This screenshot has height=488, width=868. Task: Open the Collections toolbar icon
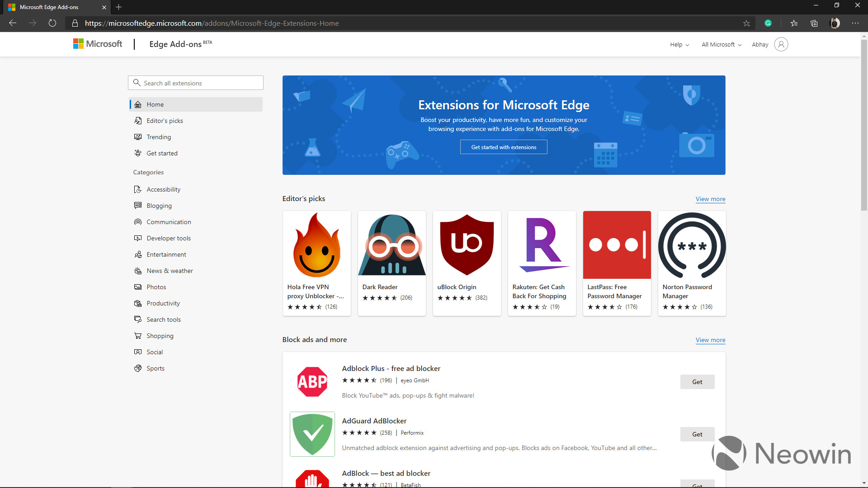coord(814,23)
